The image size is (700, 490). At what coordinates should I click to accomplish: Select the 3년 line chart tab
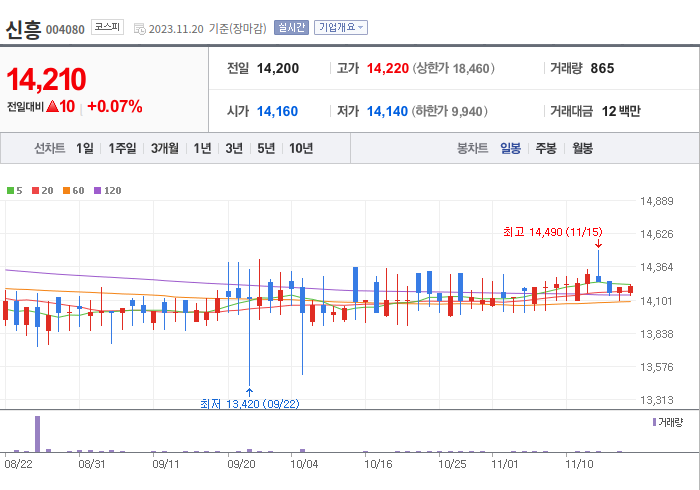234,148
